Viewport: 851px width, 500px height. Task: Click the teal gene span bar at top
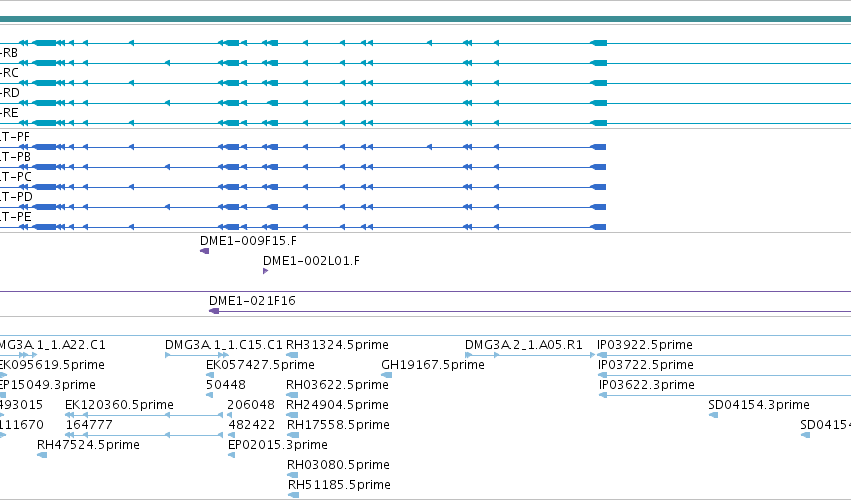[x=426, y=20]
